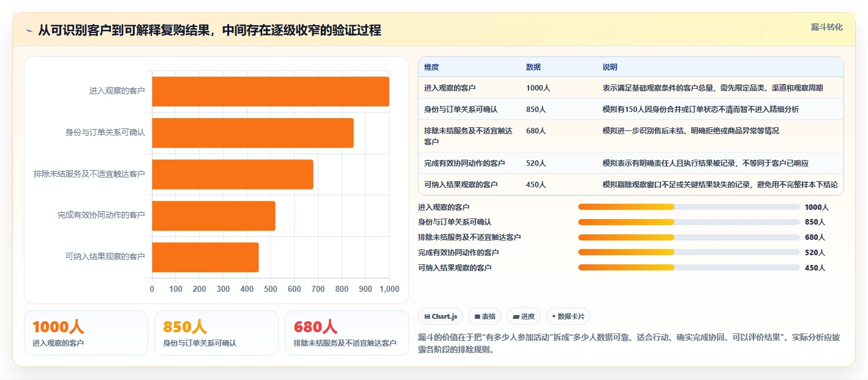Click description starting 模拟进一步识别售后未结
The height and width of the screenshot is (380, 868).
click(690, 130)
